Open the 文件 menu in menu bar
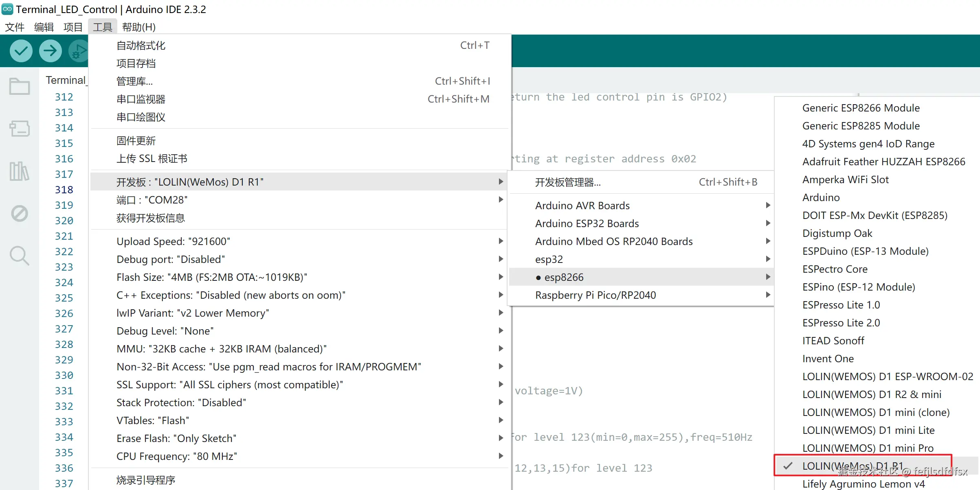 pos(15,27)
